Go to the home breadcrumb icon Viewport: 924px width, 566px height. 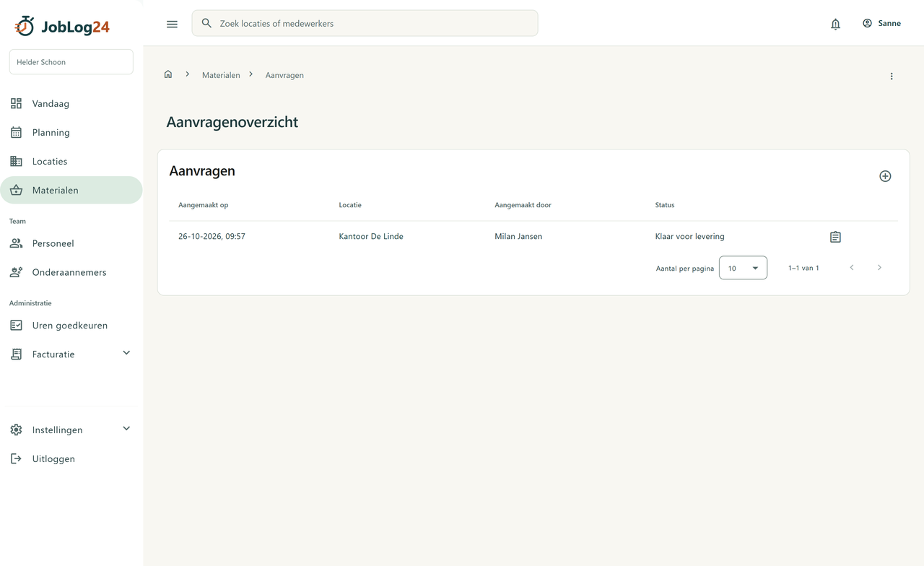click(x=168, y=74)
